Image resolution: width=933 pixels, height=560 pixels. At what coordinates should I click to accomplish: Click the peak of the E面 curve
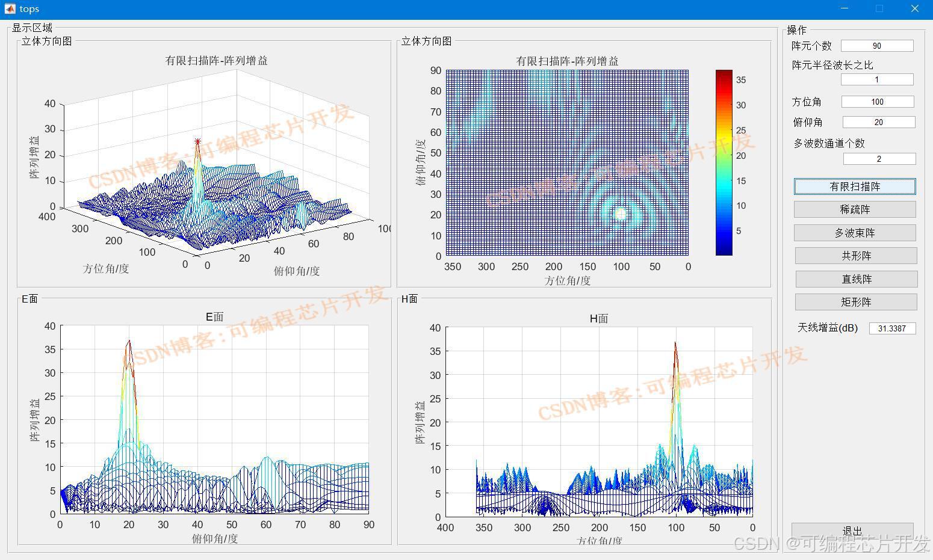point(129,341)
